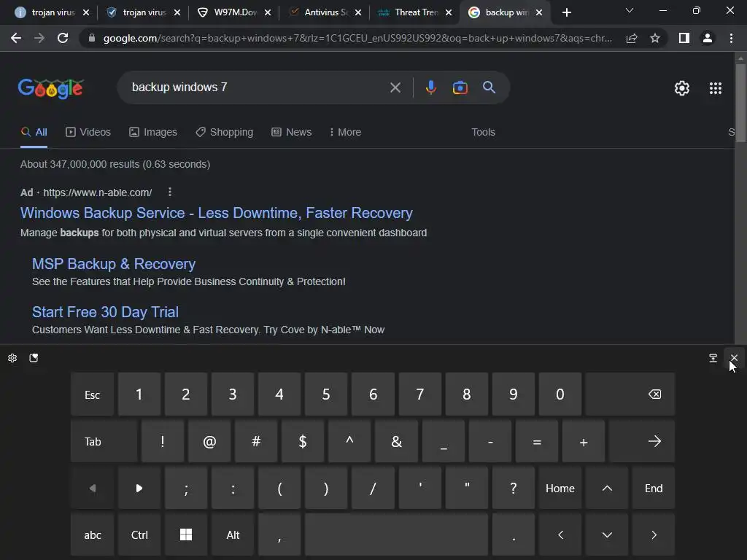Share this page from the address bar

(632, 38)
